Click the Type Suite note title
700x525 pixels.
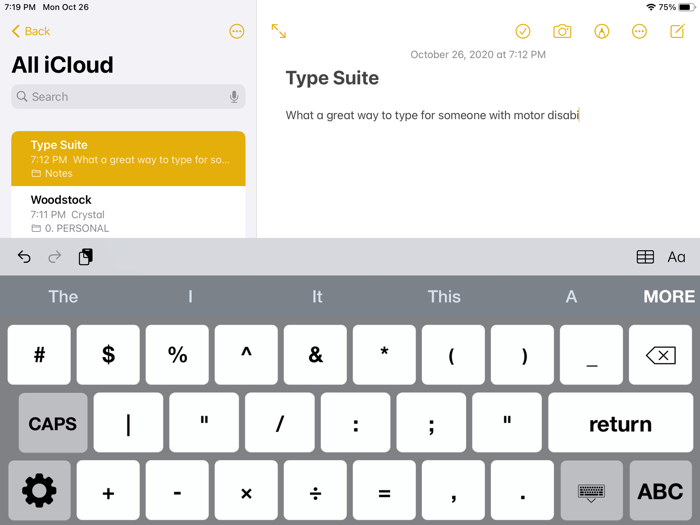[x=332, y=78]
